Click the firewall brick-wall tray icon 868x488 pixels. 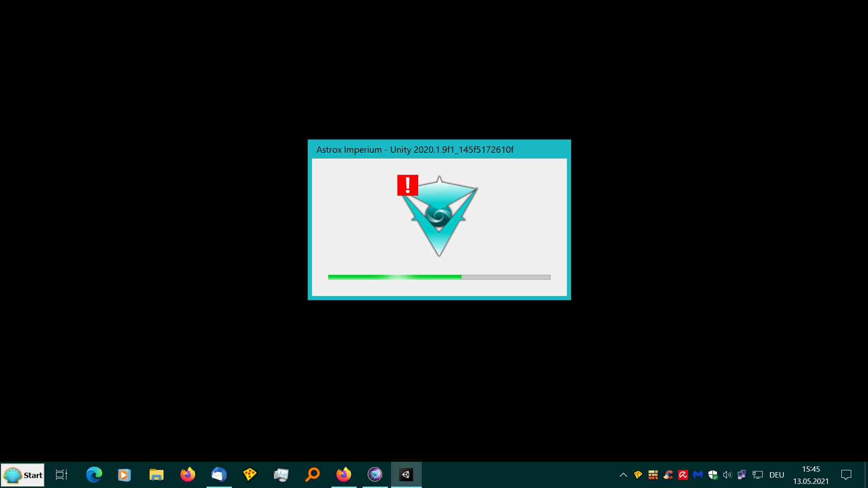click(653, 475)
